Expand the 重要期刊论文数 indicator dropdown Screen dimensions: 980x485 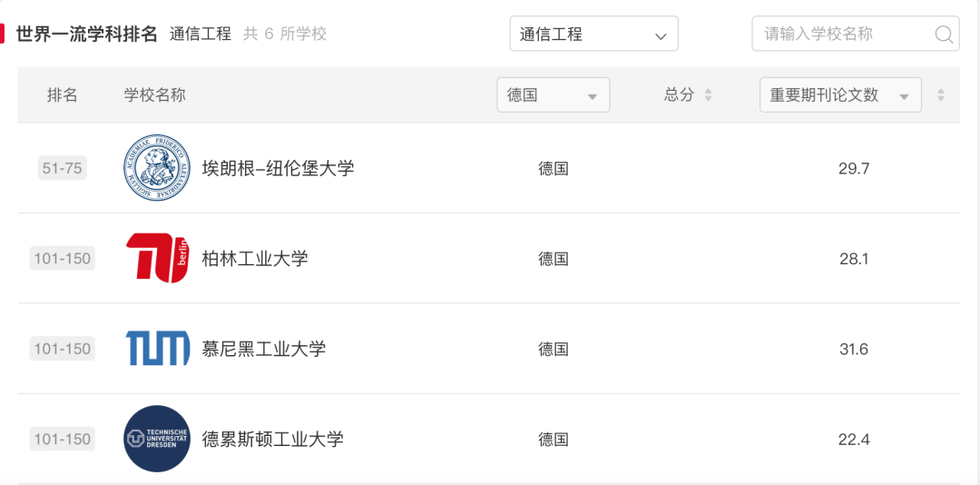click(x=840, y=95)
